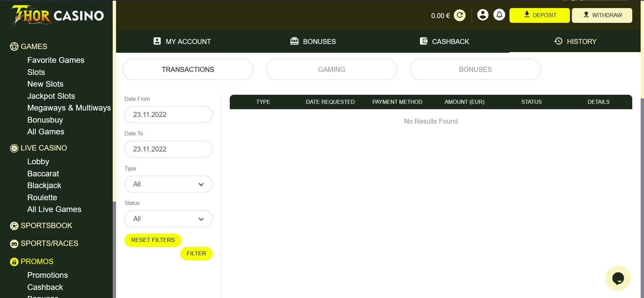Click the sidebar vertical scrollbar
644x298 pixels.
point(114,101)
